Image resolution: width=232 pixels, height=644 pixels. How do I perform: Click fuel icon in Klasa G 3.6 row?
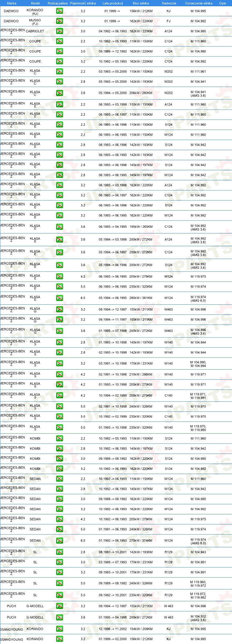pos(59,331)
